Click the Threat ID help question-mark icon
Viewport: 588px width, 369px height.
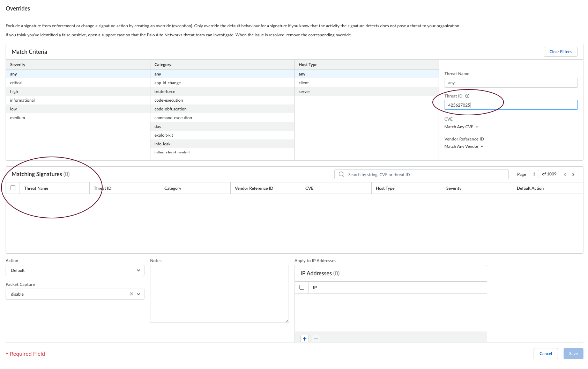tap(467, 96)
